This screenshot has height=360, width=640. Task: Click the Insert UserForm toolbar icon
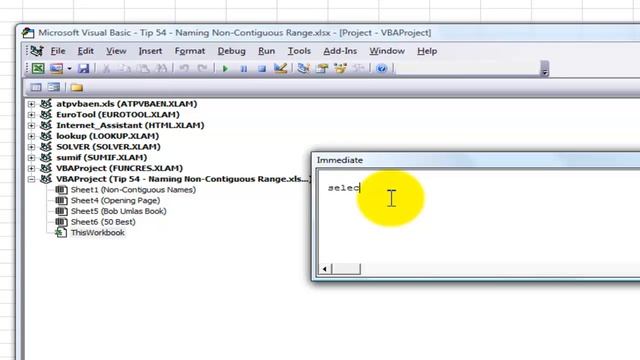(56, 68)
